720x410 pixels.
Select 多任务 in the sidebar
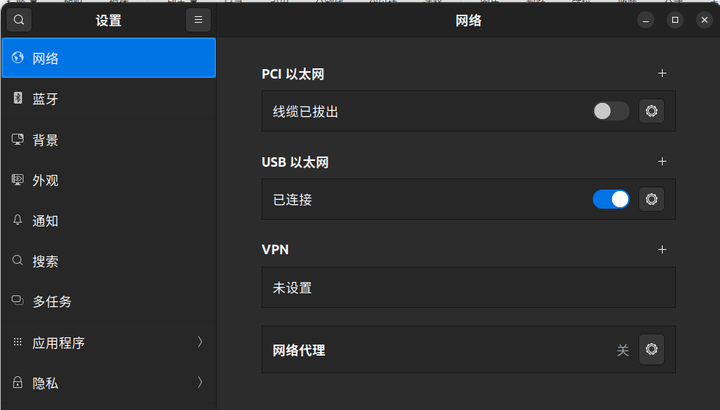tap(52, 301)
